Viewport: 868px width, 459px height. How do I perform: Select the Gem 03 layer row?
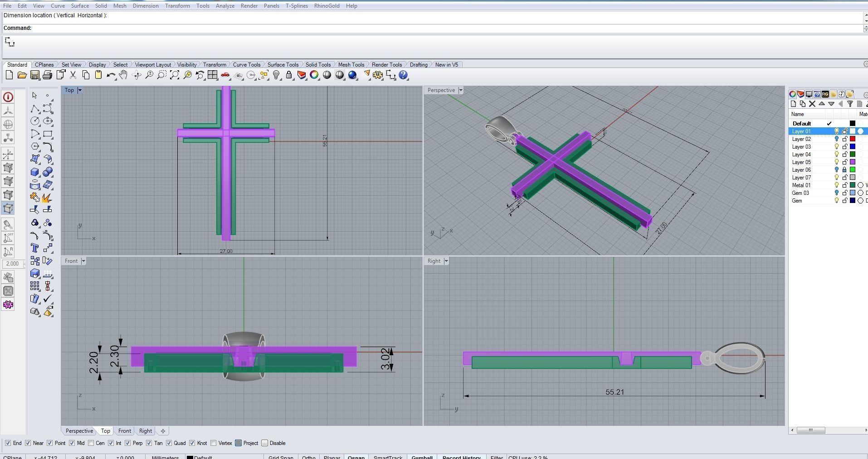[828, 193]
